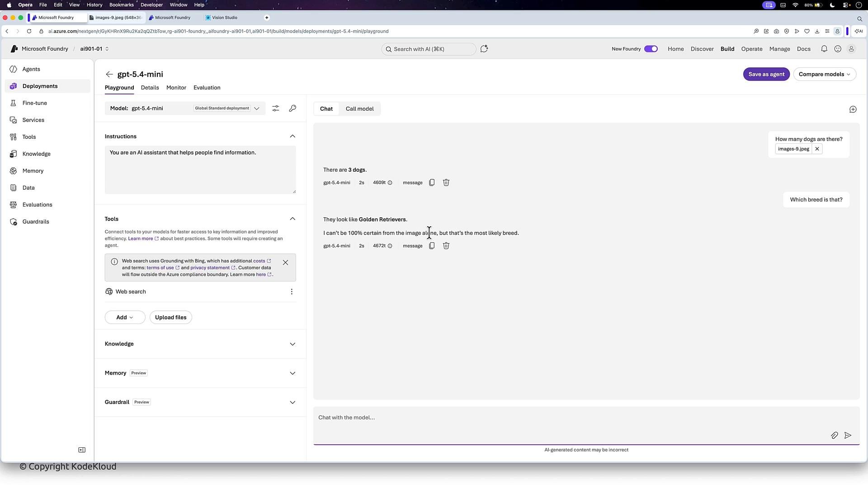868x488 pixels.
Task: Switch to the Monitor tab
Action: point(176,88)
